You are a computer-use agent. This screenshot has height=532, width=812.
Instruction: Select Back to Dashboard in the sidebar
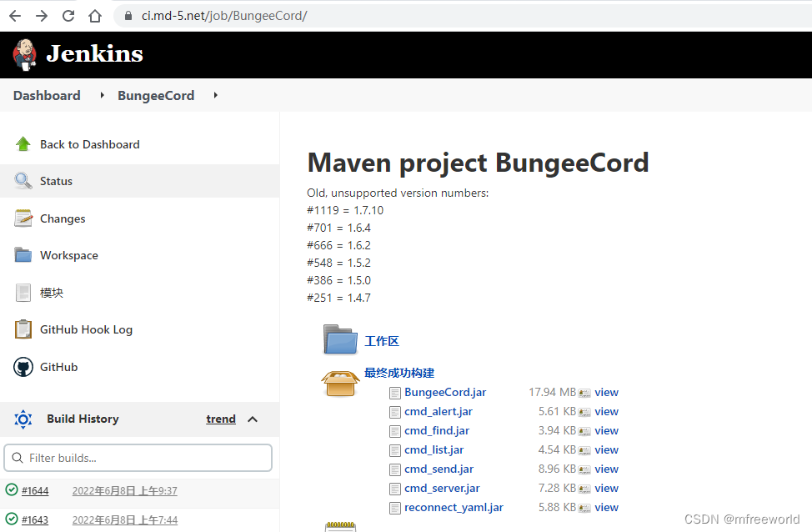coord(89,144)
